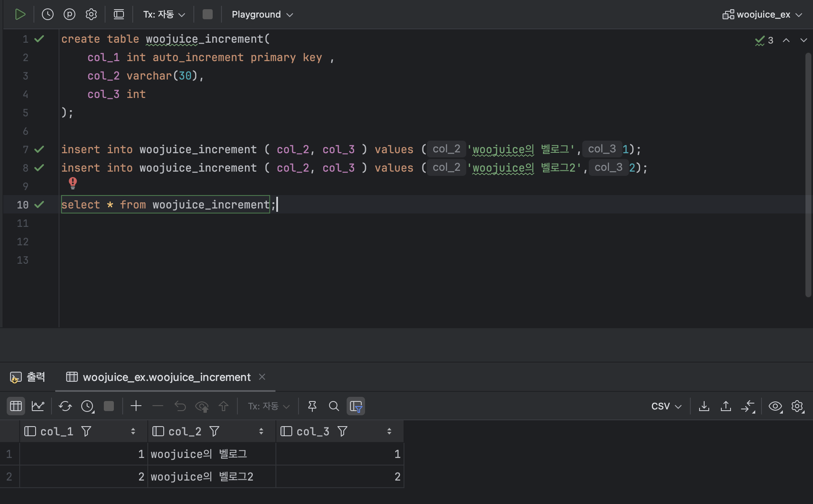Viewport: 813px width, 504px height.
Task: Open the results Tx: 자동 dropdown
Action: pyautogui.click(x=269, y=406)
